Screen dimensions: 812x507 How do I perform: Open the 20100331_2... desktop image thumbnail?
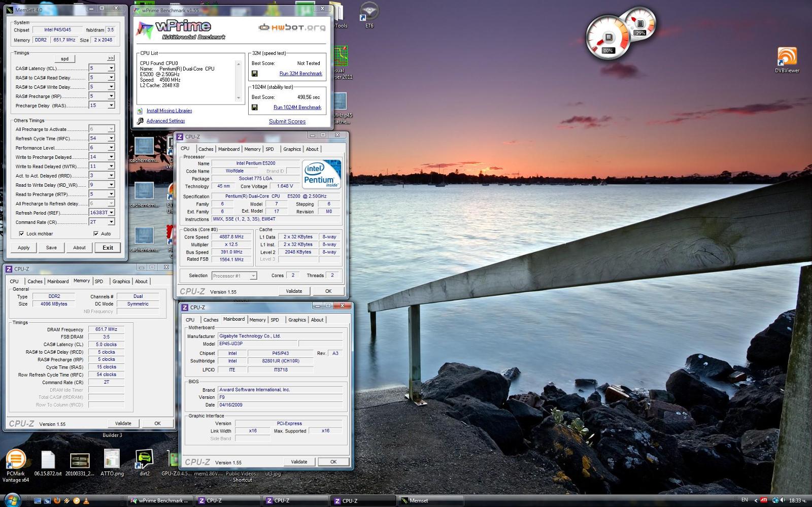pyautogui.click(x=80, y=463)
